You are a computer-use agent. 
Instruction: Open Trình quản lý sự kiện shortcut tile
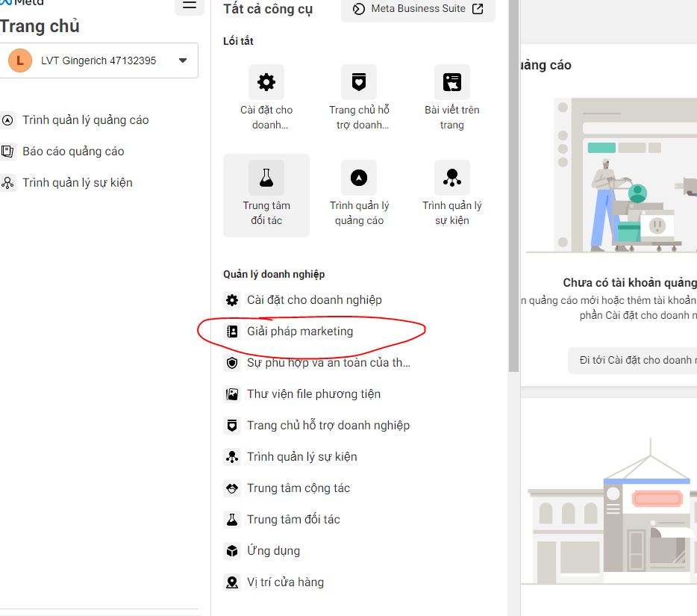point(451,195)
